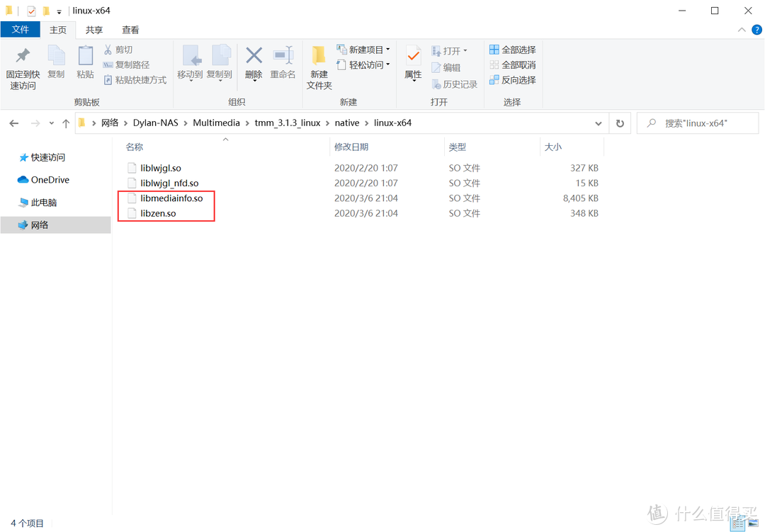The width and height of the screenshot is (765, 532).
Task: Click Edit in the Open group
Action: coord(446,68)
